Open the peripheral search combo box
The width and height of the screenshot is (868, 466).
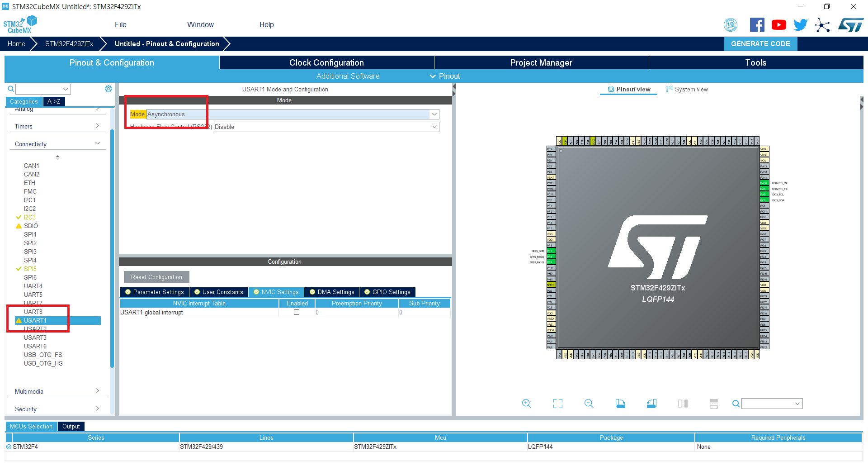(43, 89)
